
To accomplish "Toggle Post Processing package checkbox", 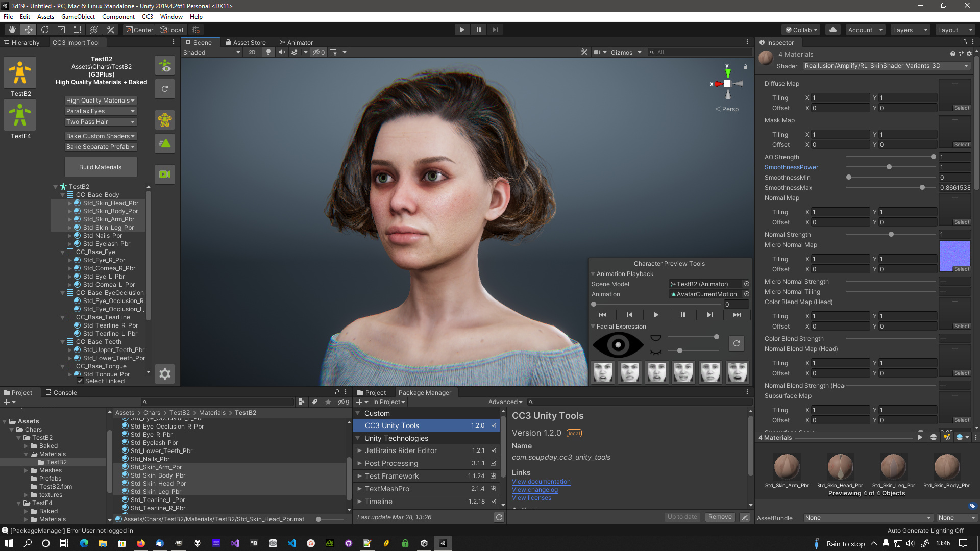I will [494, 463].
